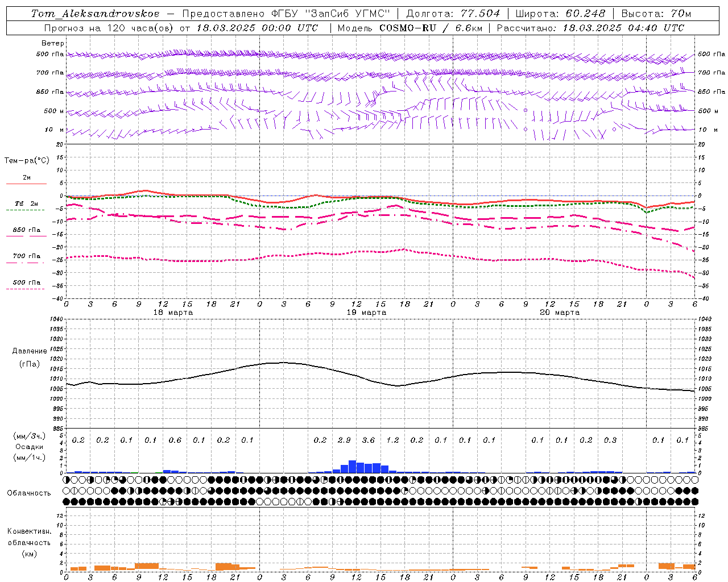Screen dimensions: 728x582
Task: Click the Ветер section label
Action: point(52,43)
